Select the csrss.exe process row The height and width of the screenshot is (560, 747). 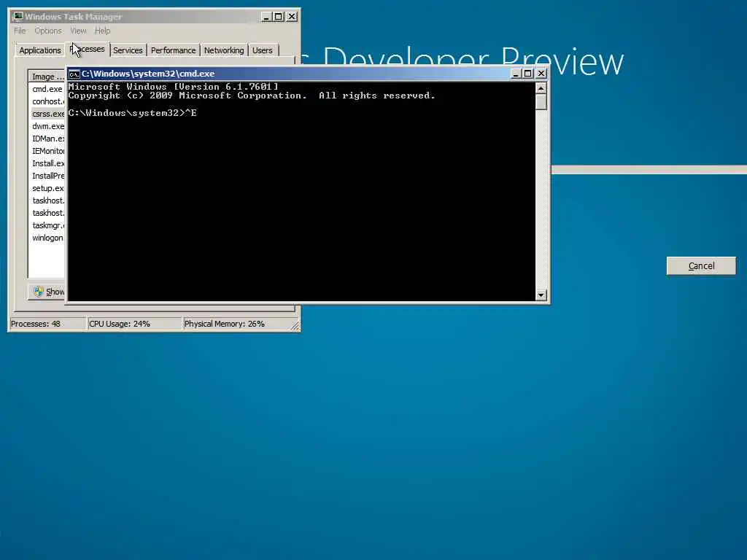47,114
